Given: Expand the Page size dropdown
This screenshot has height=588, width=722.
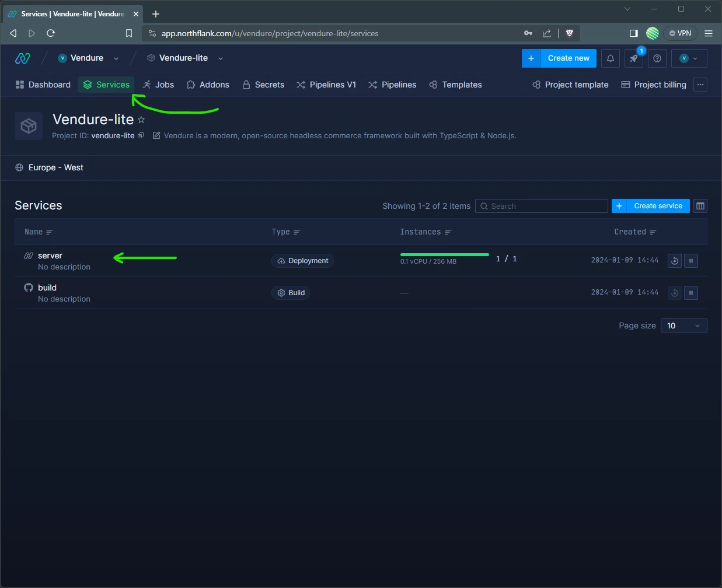Looking at the screenshot, I should click(683, 325).
